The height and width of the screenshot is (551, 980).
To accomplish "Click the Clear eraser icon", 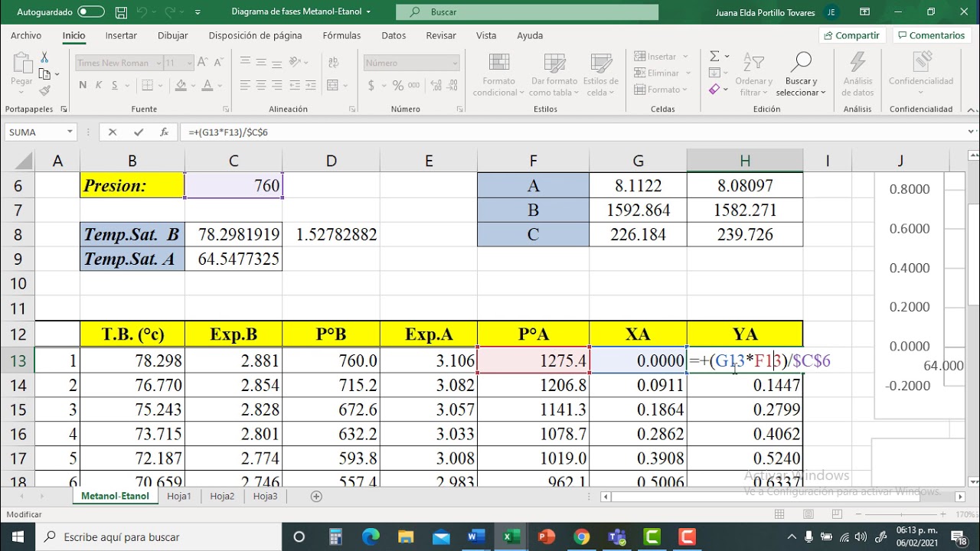I will [x=714, y=90].
